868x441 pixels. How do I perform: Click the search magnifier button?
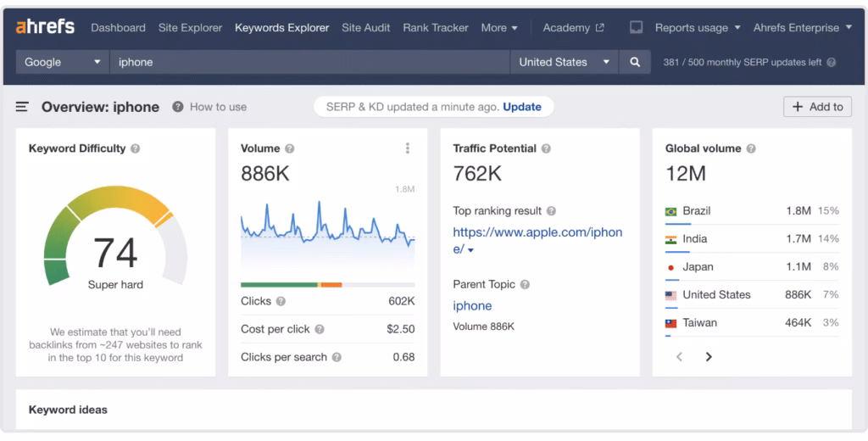(634, 62)
